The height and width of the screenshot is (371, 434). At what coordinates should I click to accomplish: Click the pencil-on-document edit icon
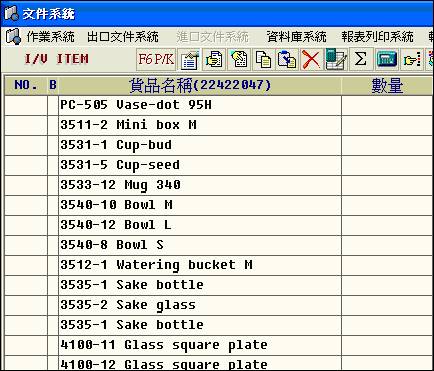click(239, 59)
